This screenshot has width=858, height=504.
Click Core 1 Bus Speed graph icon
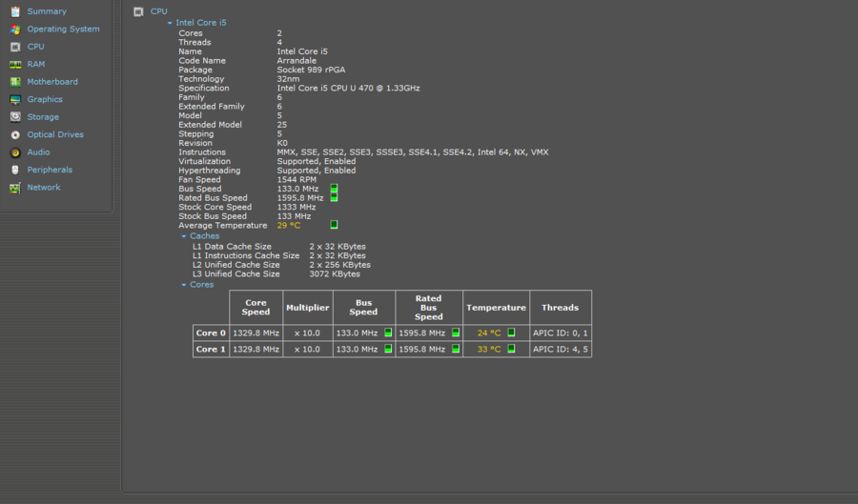pos(388,349)
